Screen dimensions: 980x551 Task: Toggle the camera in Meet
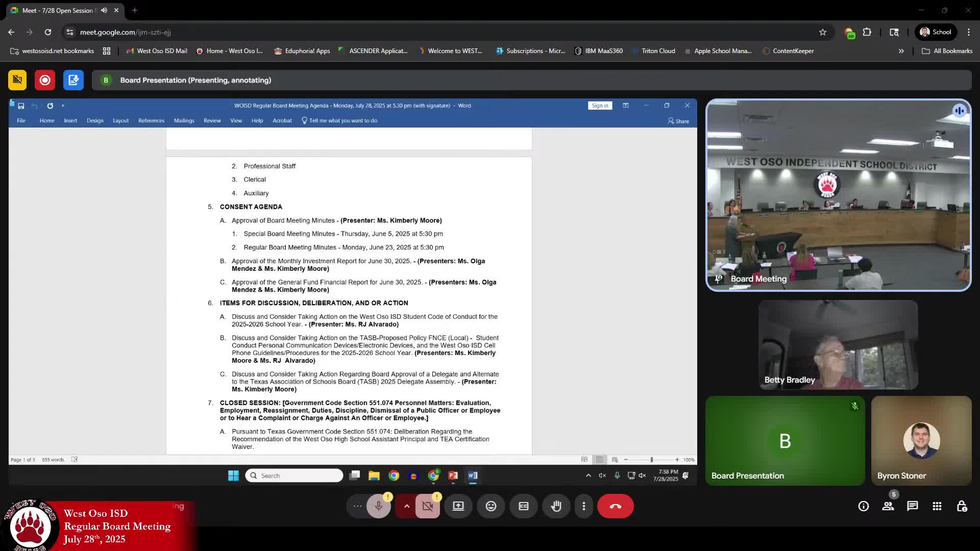[428, 506]
